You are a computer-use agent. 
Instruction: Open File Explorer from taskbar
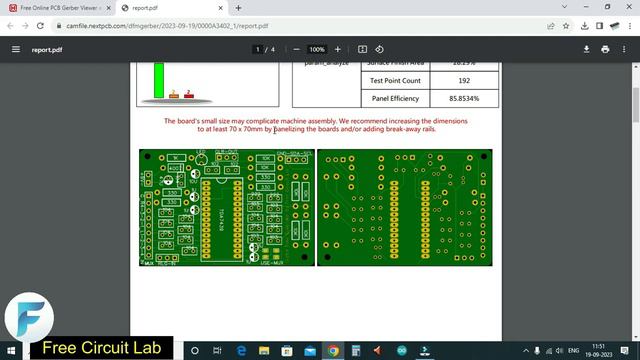click(x=264, y=351)
